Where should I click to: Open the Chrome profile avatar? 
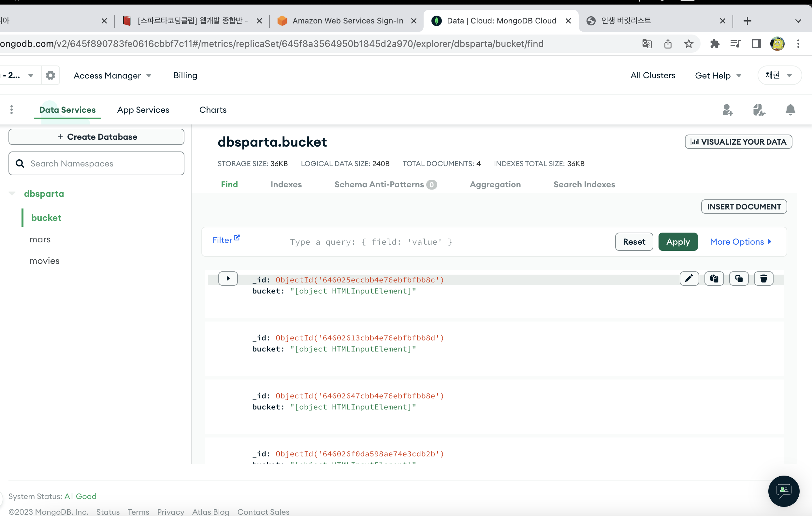click(x=777, y=44)
